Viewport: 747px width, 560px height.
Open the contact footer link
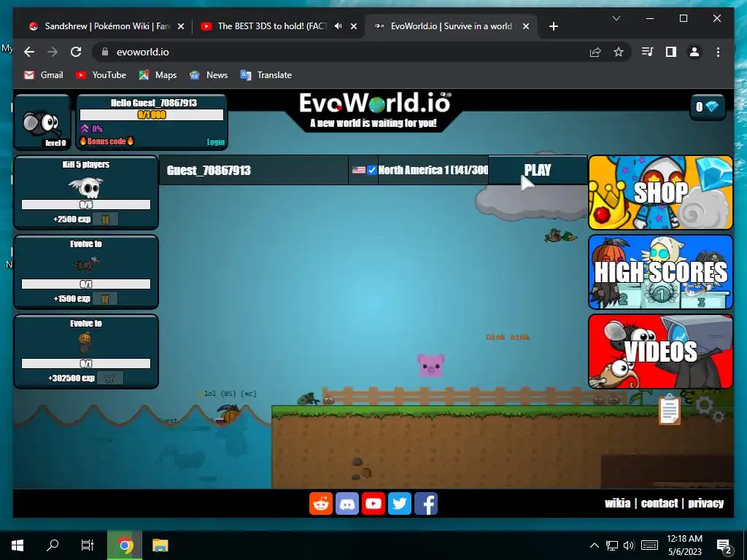click(659, 503)
